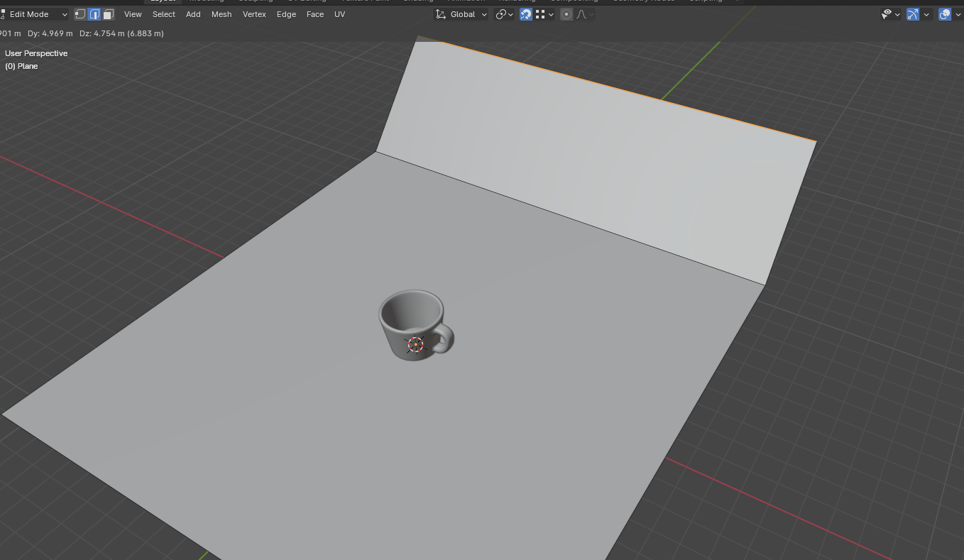Viewport: 964px width, 560px height.
Task: Toggle the show overlays button
Action: coord(945,14)
